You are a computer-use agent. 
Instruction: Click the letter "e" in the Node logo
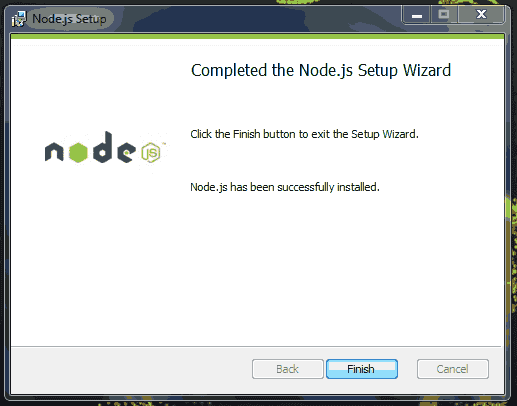(127, 152)
